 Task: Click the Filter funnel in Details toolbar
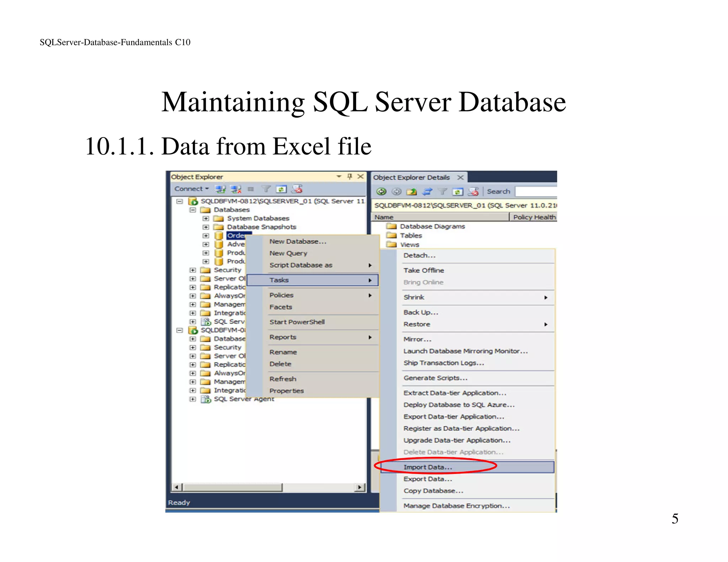click(442, 192)
